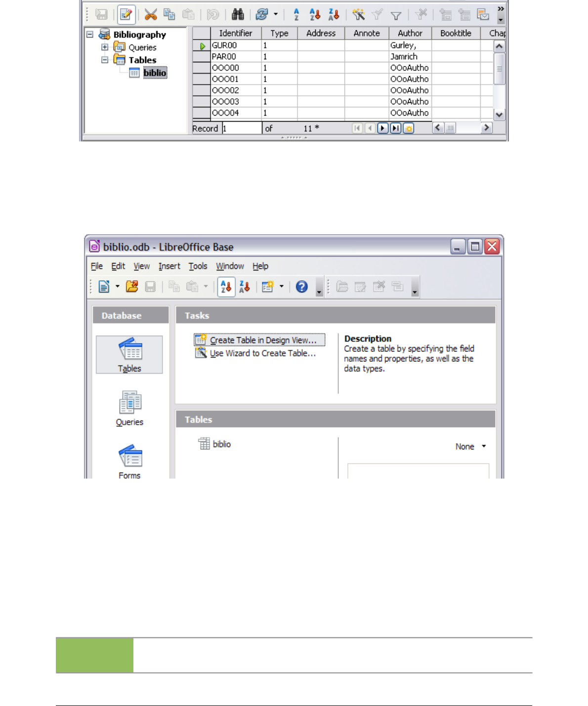Sort ascending in the data view toolbar
The height and width of the screenshot is (706, 588).
(315, 15)
